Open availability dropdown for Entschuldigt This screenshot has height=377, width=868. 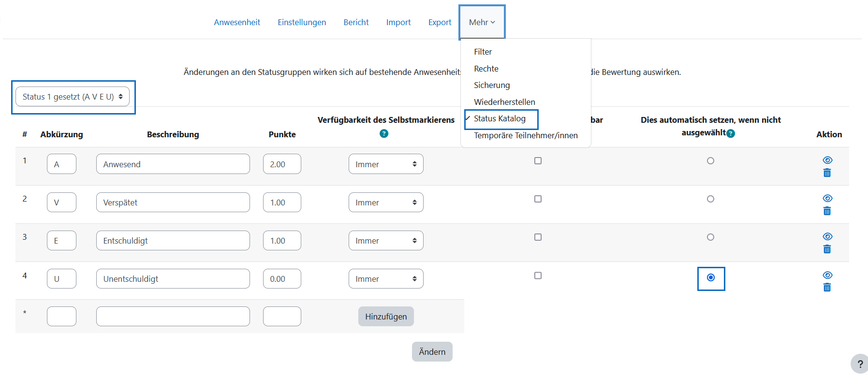pos(386,240)
